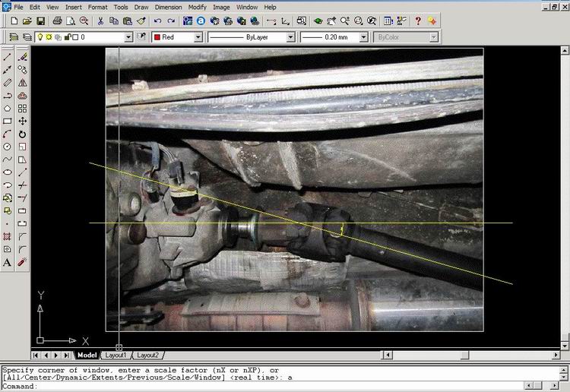570x392 pixels.
Task: Toggle the layer lightbulb on/off
Action: coord(40,36)
